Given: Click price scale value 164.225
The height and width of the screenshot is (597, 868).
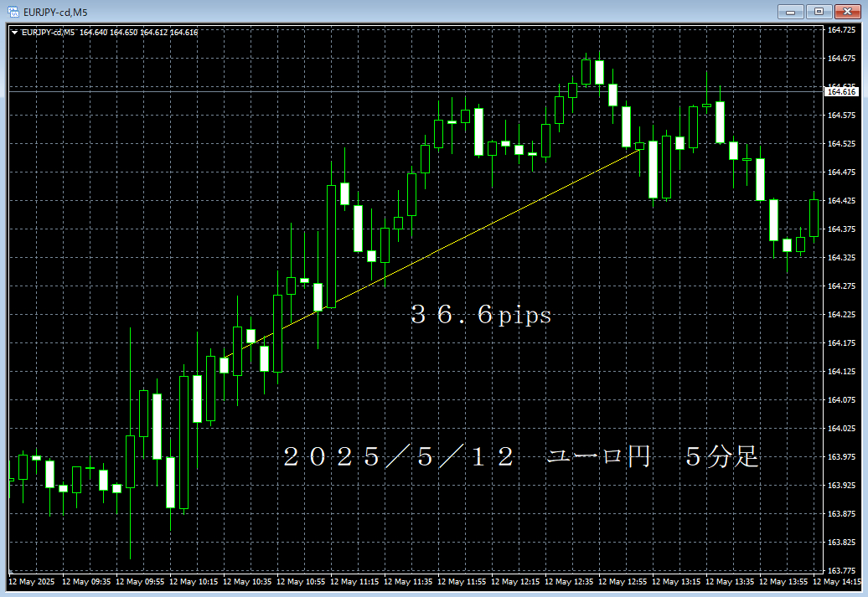Looking at the screenshot, I should [x=841, y=315].
